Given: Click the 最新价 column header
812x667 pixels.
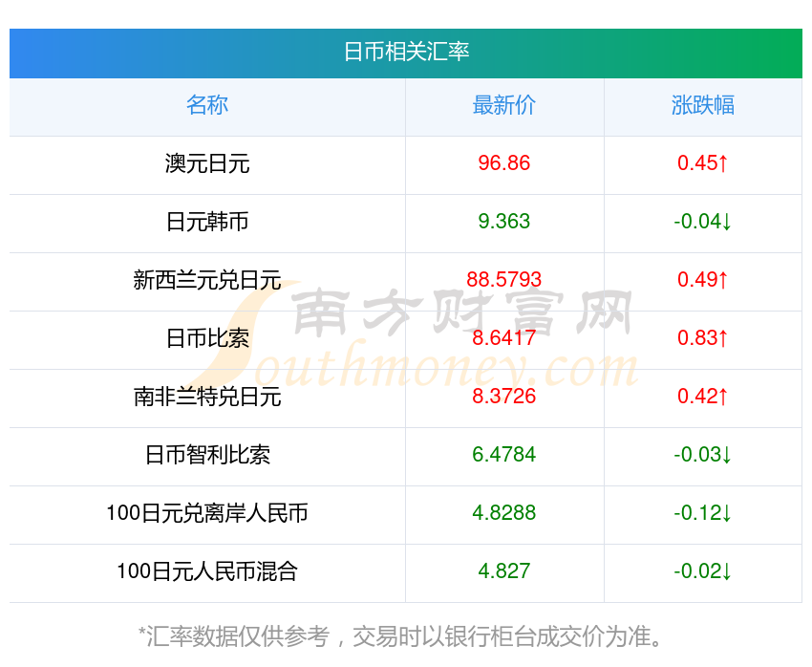Looking at the screenshot, I should point(503,105).
